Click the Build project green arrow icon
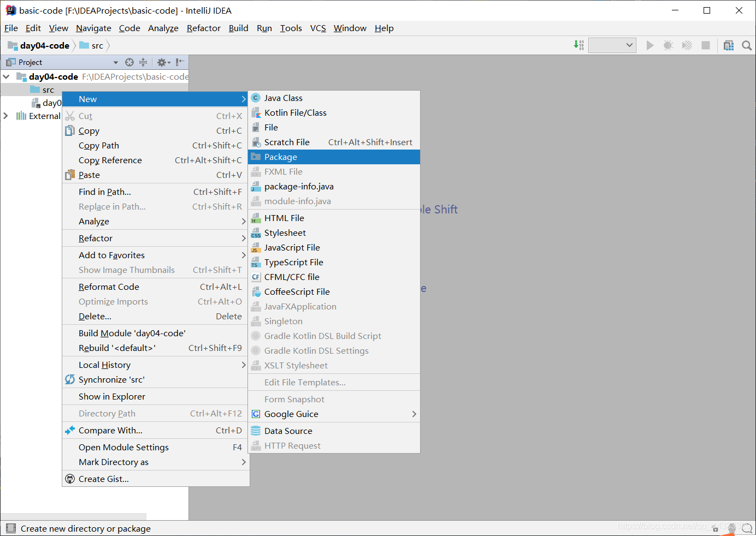Viewport: 756px width, 536px height. tap(578, 45)
